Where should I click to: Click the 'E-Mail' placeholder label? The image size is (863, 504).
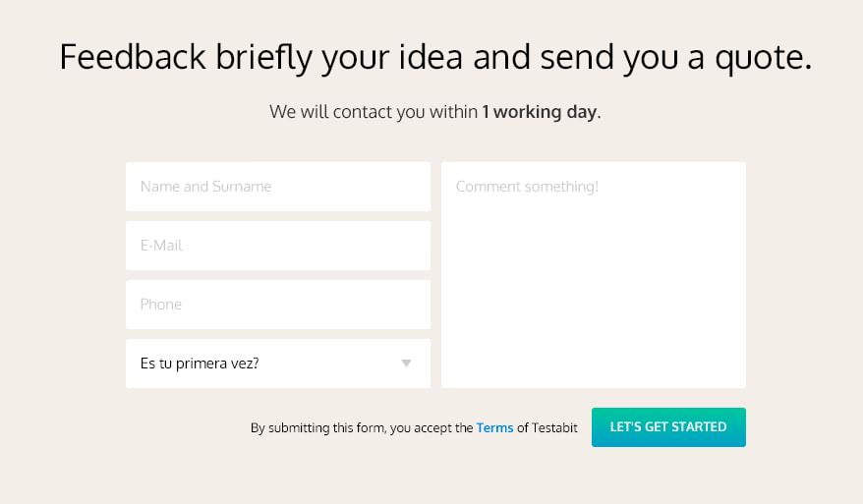point(162,246)
